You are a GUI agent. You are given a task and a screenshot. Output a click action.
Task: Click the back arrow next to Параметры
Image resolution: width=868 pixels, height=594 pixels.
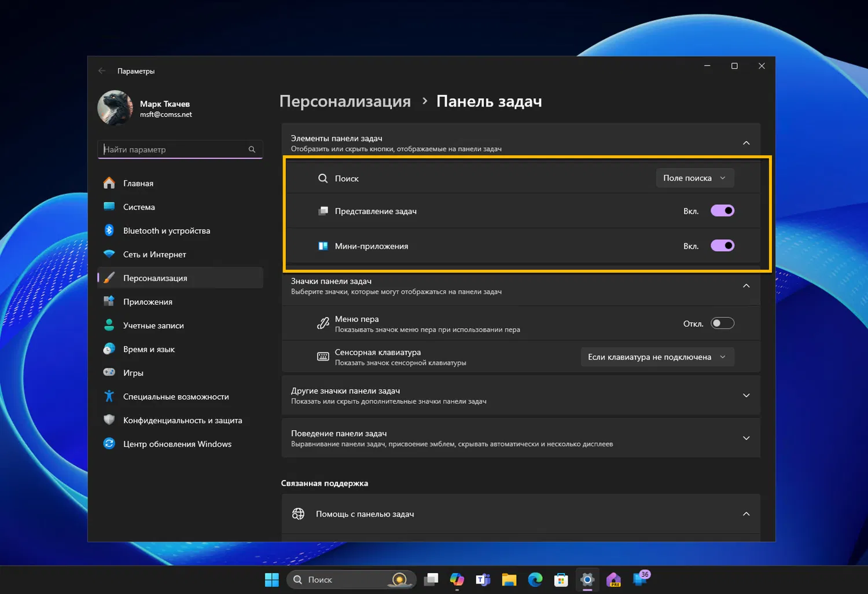[x=102, y=71]
